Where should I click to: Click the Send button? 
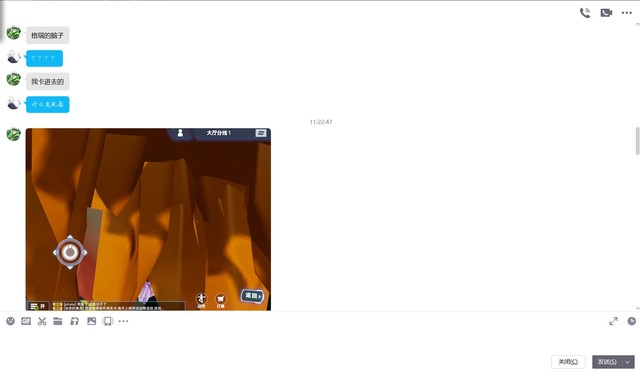[607, 362]
